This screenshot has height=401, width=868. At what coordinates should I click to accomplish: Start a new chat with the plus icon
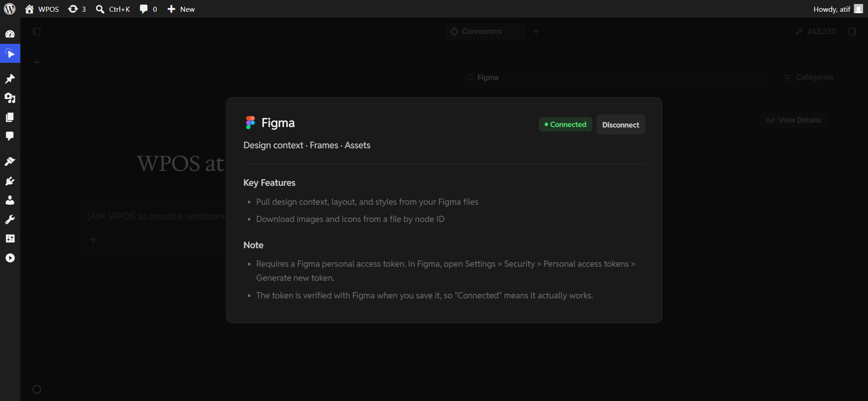37,62
